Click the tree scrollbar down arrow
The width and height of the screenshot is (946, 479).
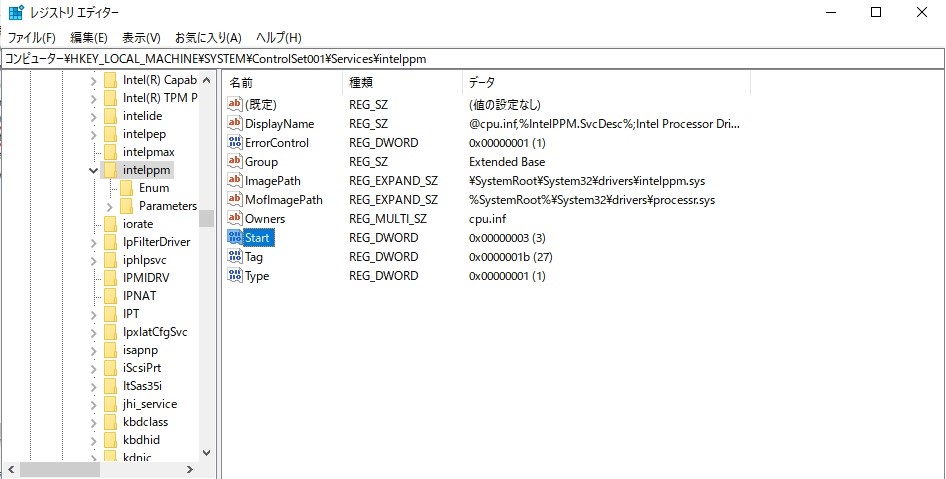206,452
